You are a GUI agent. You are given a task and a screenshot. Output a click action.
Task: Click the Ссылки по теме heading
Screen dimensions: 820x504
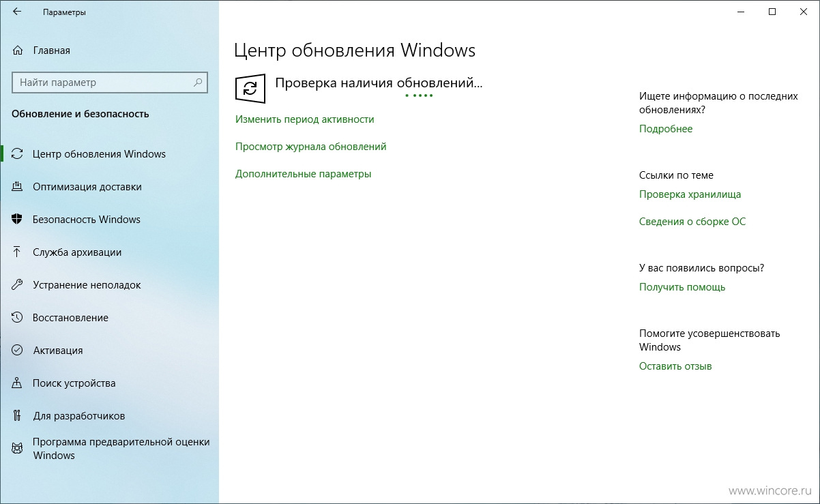pos(676,175)
